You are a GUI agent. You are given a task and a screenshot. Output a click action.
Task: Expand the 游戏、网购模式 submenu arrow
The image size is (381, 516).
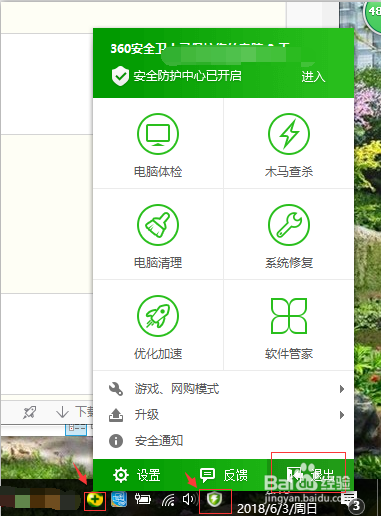pyautogui.click(x=342, y=389)
